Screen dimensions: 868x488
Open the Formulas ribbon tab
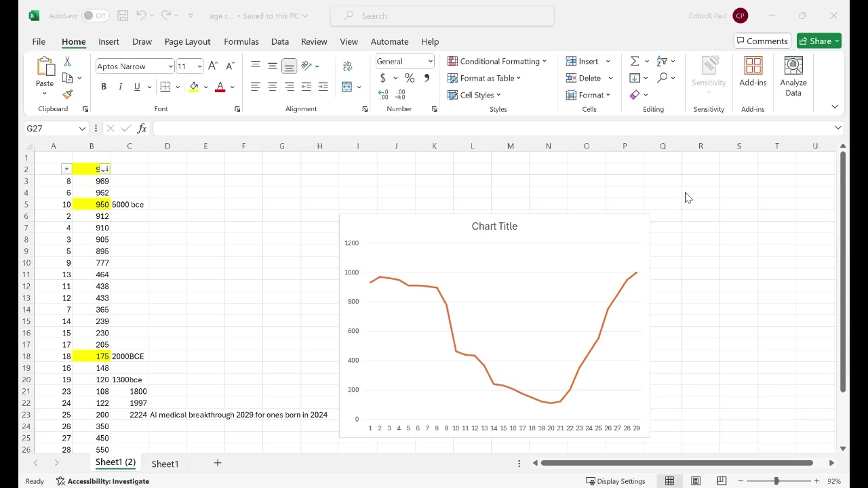coord(241,41)
